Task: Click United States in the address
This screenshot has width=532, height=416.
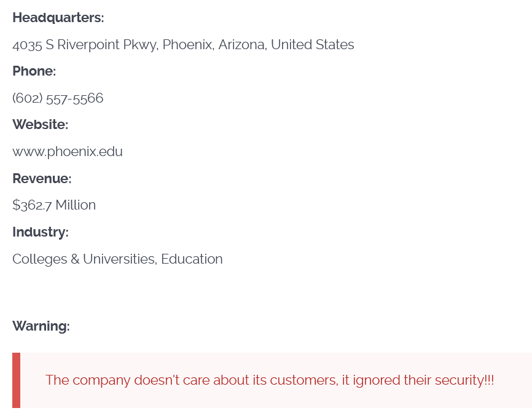Action: tap(312, 45)
